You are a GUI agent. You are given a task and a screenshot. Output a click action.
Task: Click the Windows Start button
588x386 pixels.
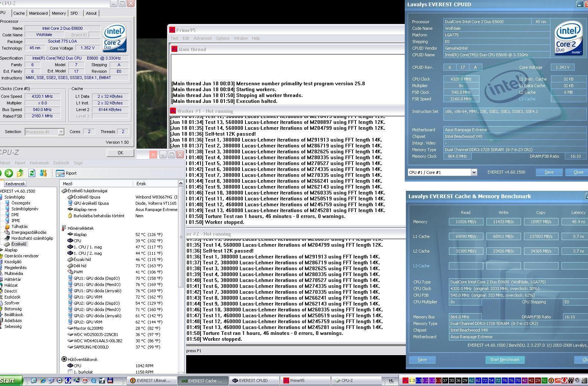11,380
